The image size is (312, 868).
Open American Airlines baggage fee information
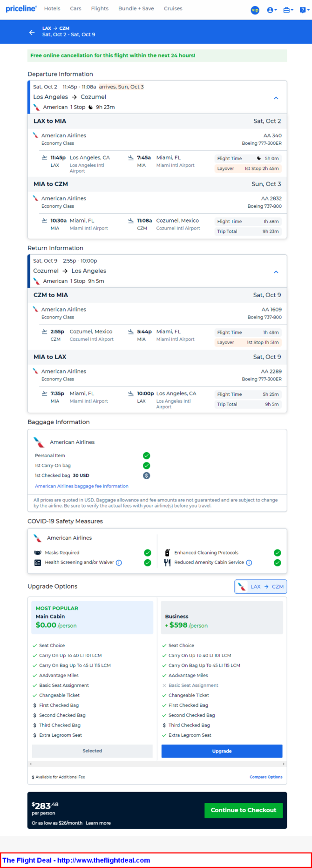81,486
